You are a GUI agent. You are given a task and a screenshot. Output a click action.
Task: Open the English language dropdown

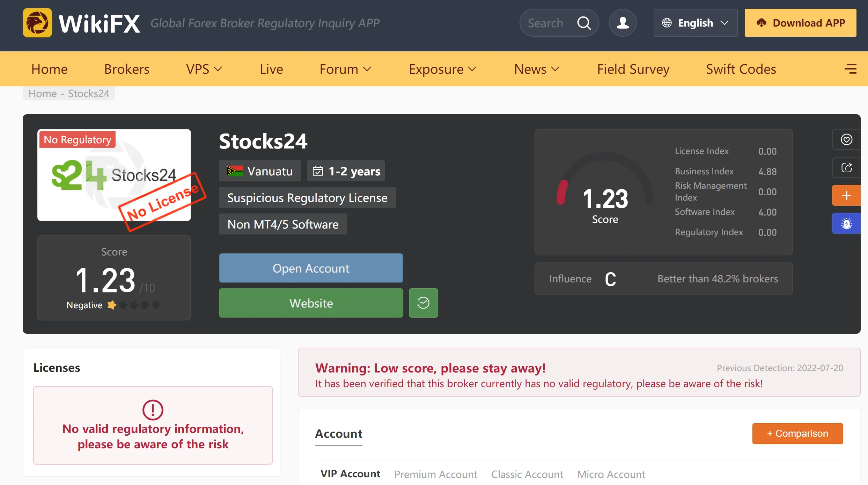point(696,23)
